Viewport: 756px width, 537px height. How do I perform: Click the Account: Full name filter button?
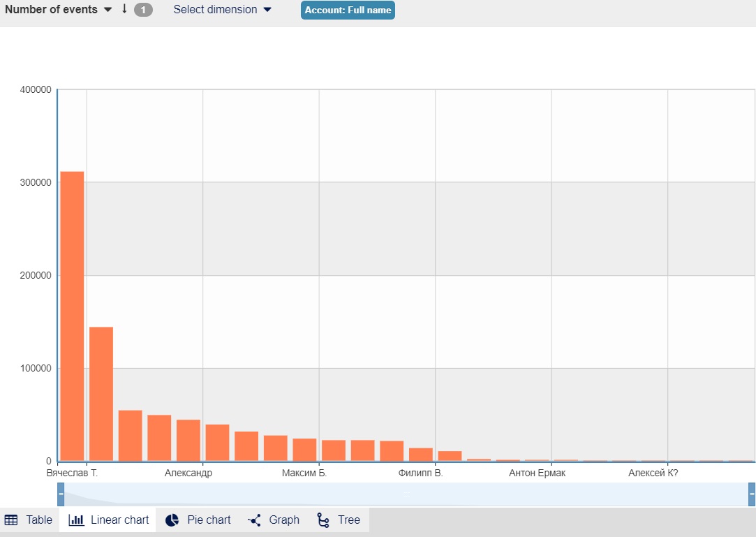point(348,10)
